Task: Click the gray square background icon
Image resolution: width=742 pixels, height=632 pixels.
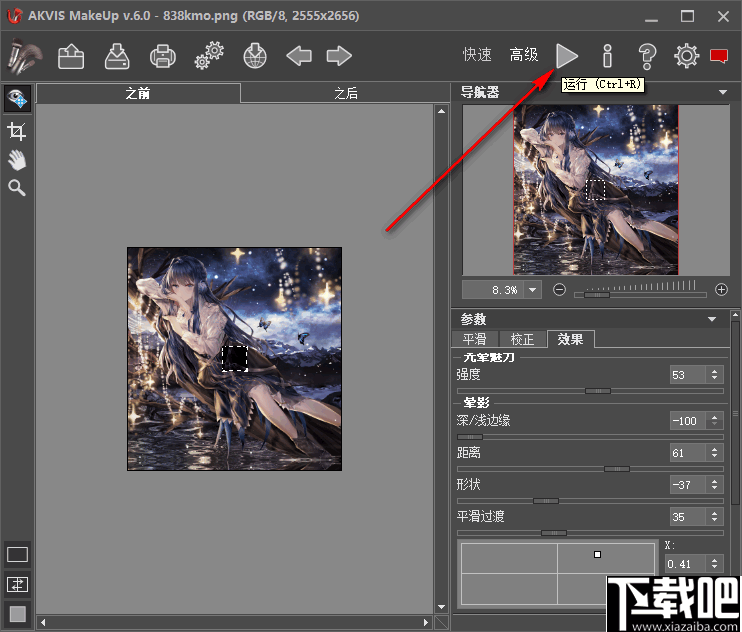Action: click(x=18, y=614)
